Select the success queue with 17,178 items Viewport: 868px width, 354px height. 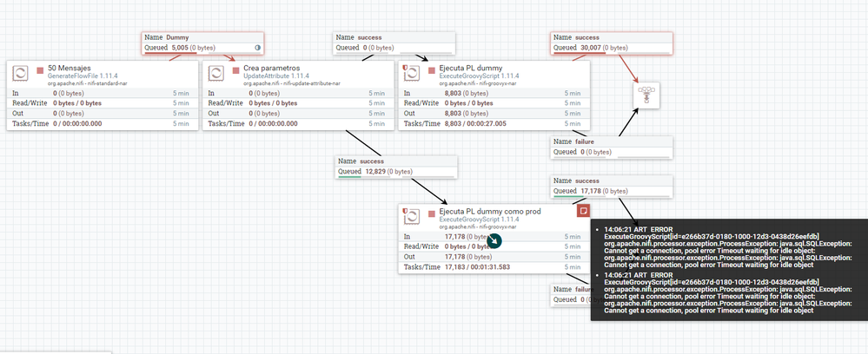click(x=612, y=187)
